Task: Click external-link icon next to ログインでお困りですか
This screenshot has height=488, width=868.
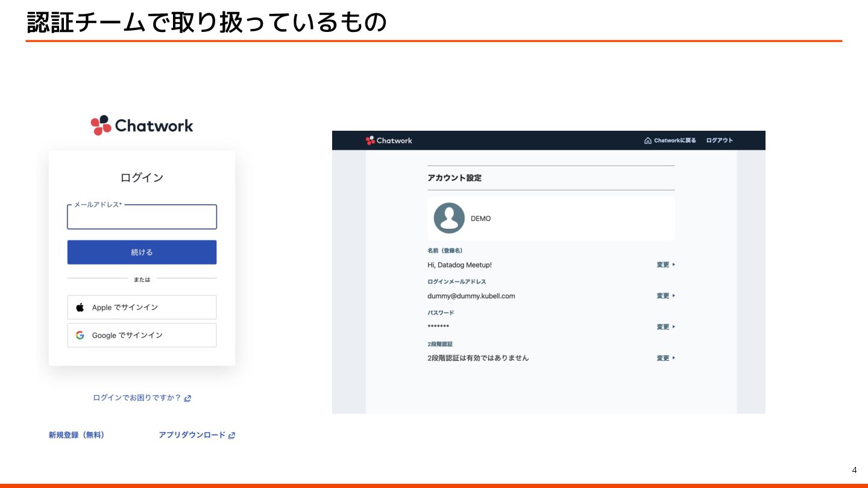Action: pyautogui.click(x=187, y=398)
